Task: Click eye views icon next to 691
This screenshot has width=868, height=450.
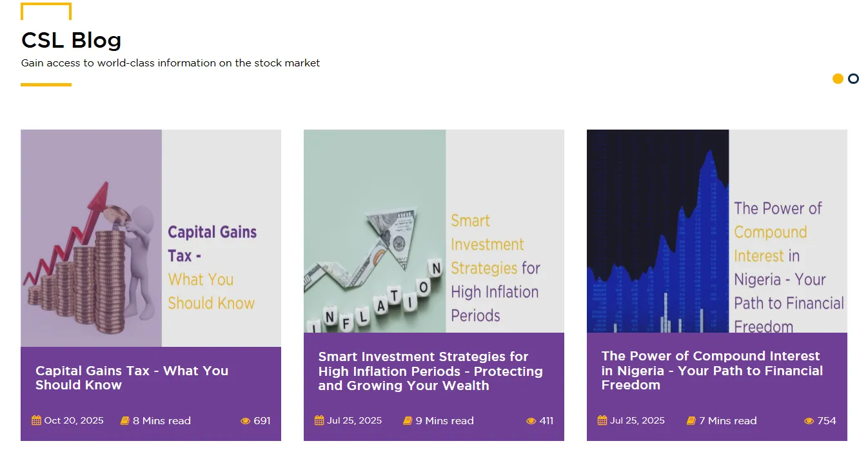Action: pyautogui.click(x=245, y=421)
